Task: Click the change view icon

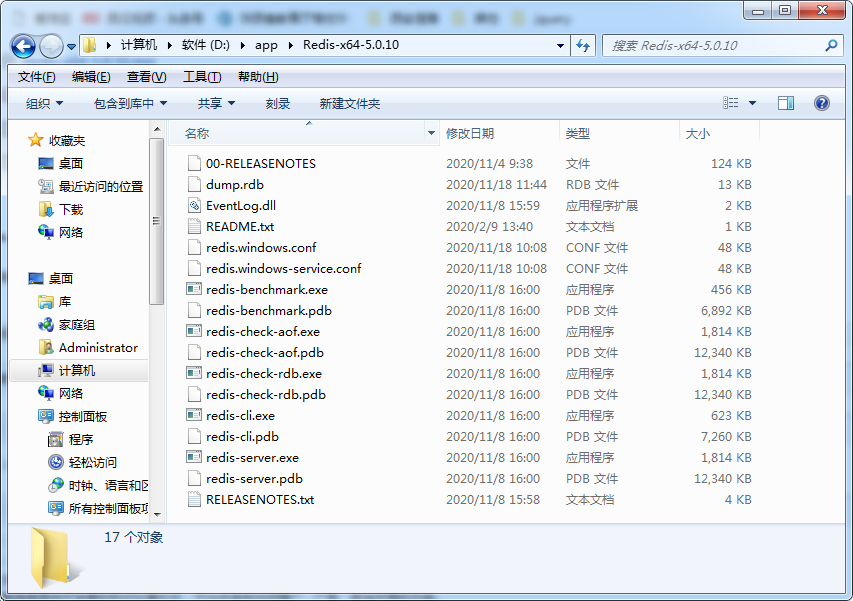Action: coord(731,103)
